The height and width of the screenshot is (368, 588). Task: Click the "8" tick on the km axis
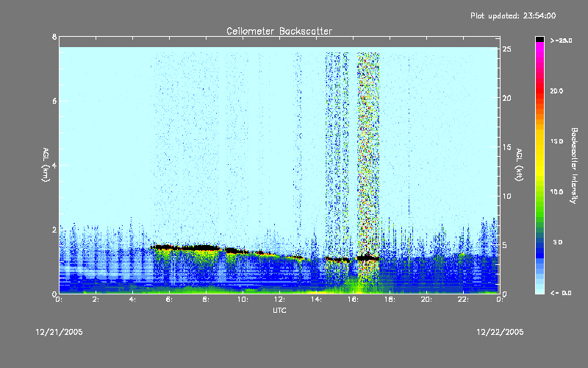(x=54, y=37)
